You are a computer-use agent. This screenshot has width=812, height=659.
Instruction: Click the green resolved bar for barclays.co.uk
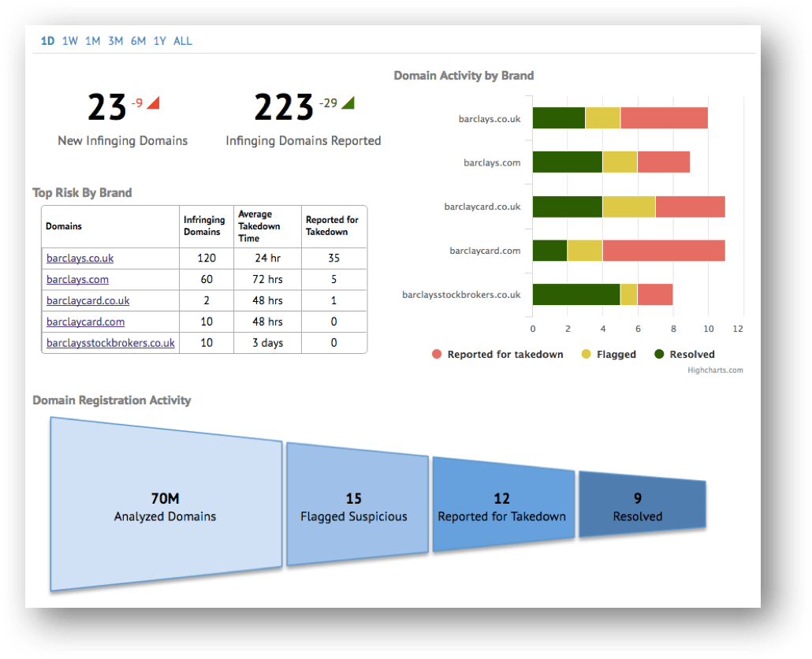pyautogui.click(x=559, y=118)
